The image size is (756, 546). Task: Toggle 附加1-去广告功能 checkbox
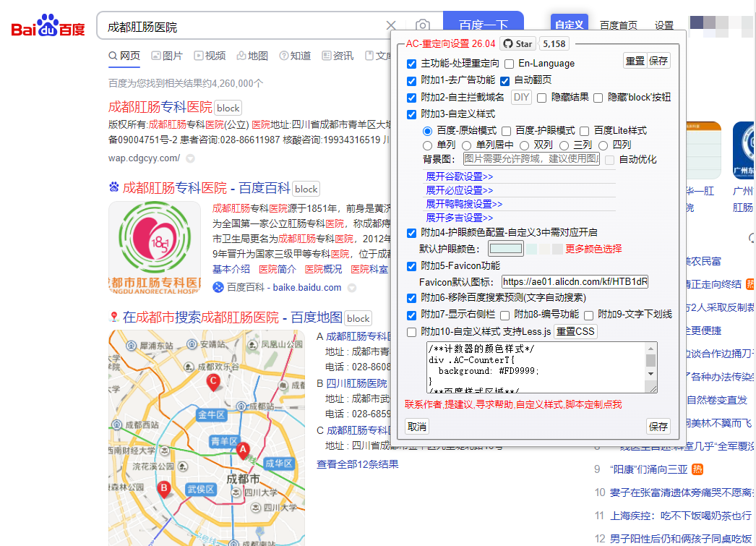[411, 80]
